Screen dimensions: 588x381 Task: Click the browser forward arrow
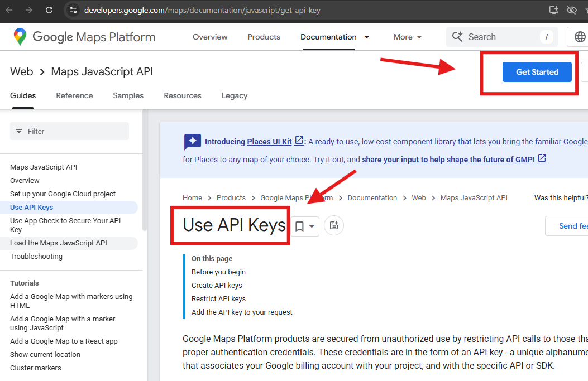(x=29, y=10)
